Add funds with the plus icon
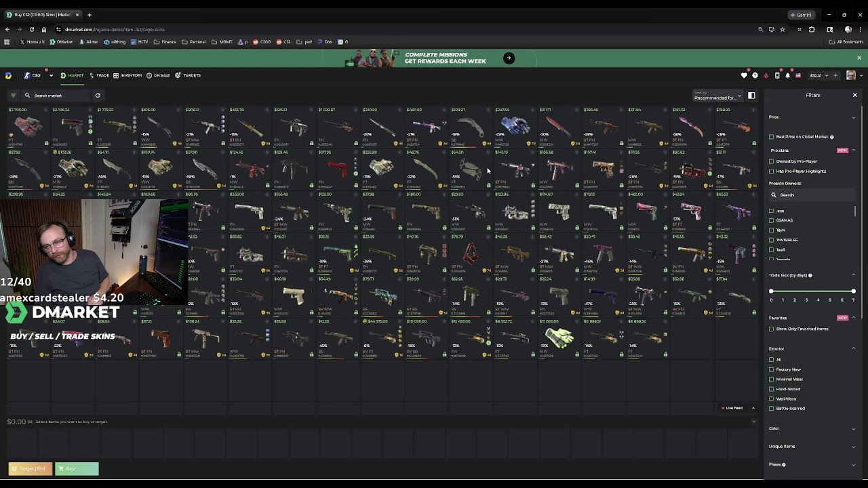Screen dimensions: 868x488 (835, 75)
